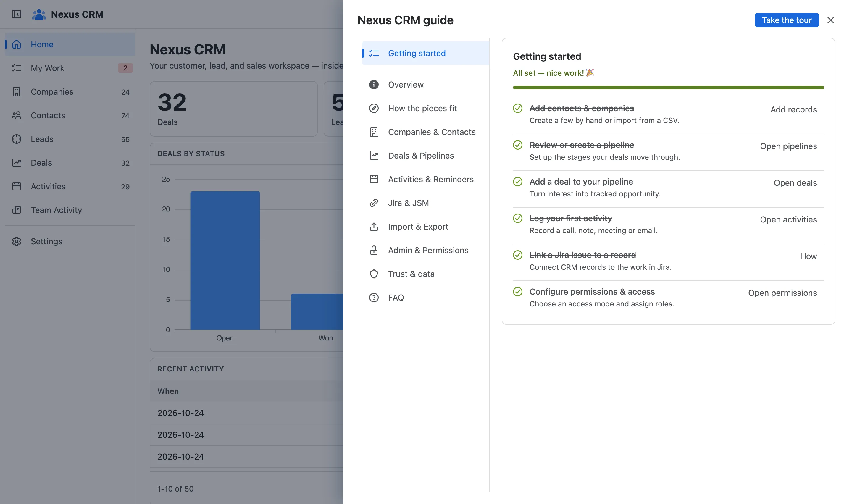
Task: Click the upload icon for Import & Export
Action: [374, 227]
